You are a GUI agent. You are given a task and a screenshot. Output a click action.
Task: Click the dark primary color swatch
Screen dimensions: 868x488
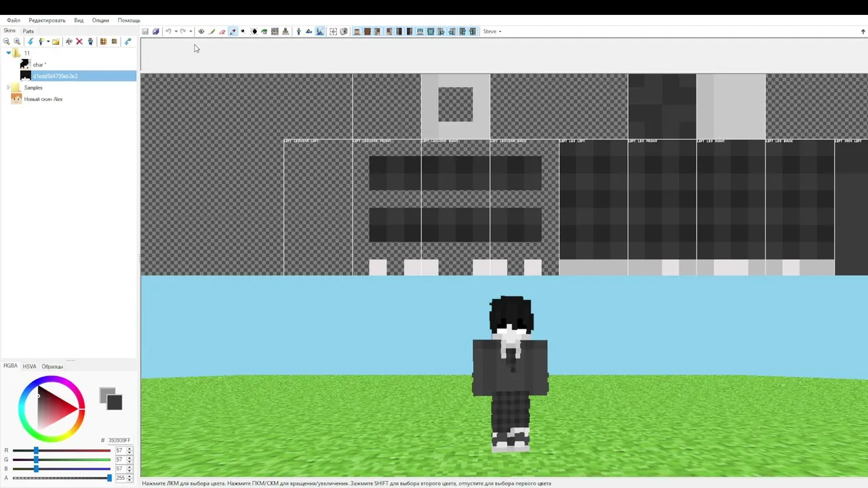pyautogui.click(x=114, y=403)
